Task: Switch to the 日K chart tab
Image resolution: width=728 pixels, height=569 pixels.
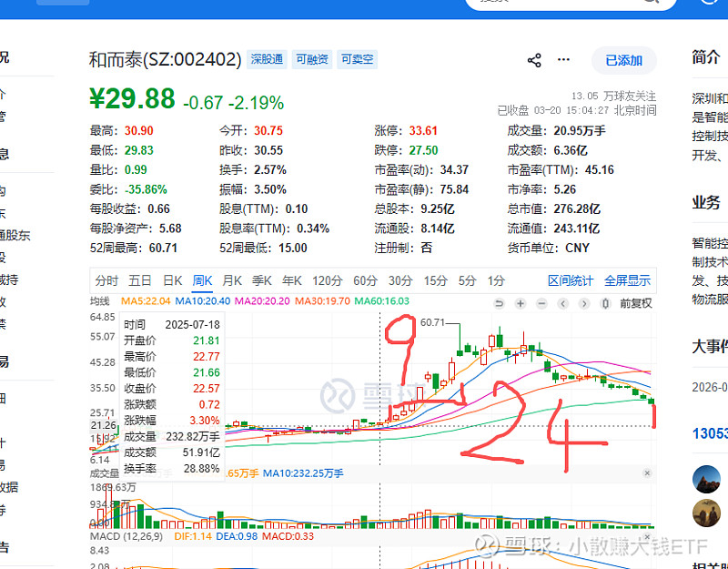Action: [x=172, y=280]
